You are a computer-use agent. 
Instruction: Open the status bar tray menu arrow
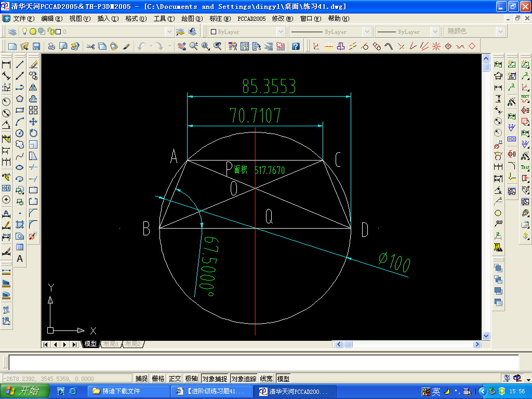point(528,379)
